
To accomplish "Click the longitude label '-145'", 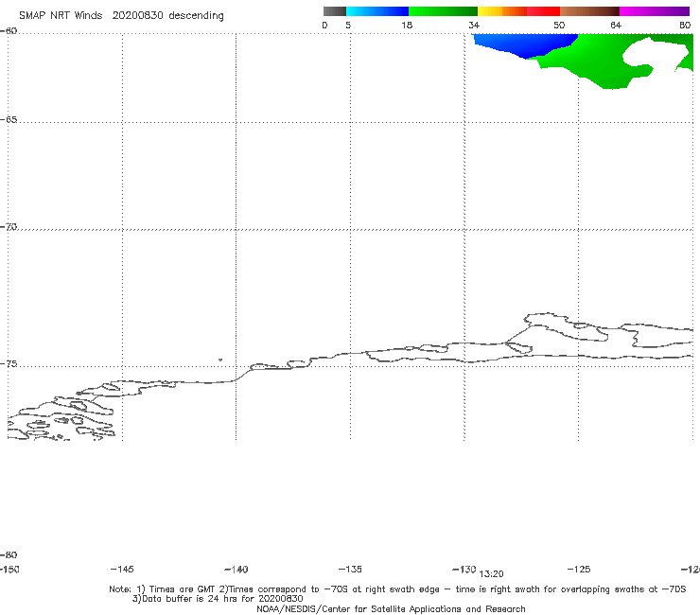I will [122, 569].
